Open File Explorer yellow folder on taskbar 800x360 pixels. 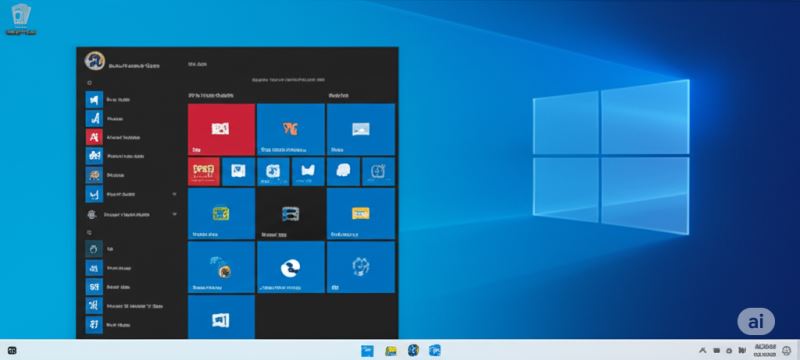(x=391, y=350)
